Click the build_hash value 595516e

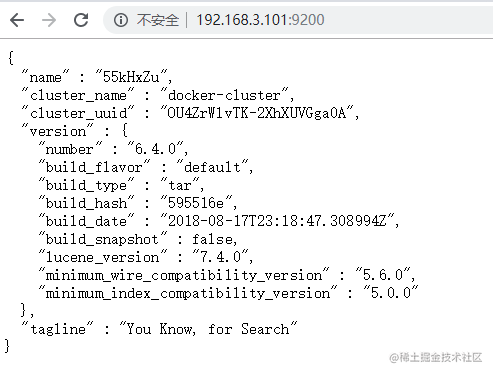point(196,203)
